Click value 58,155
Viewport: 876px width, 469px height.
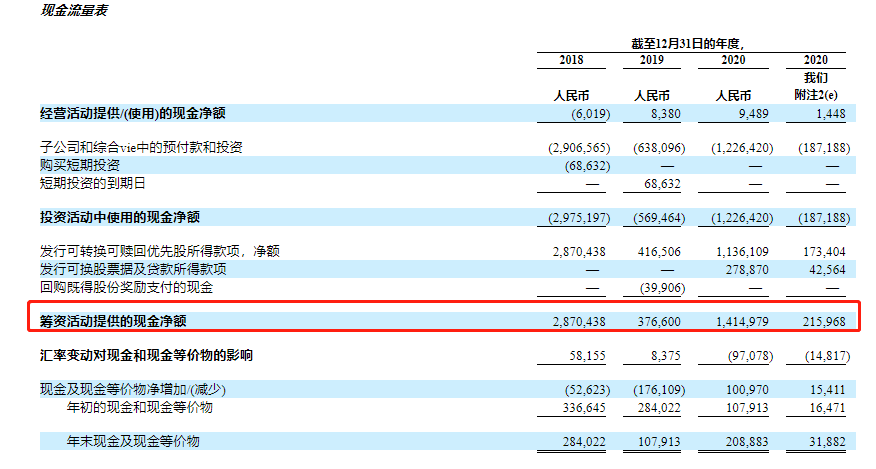point(587,356)
